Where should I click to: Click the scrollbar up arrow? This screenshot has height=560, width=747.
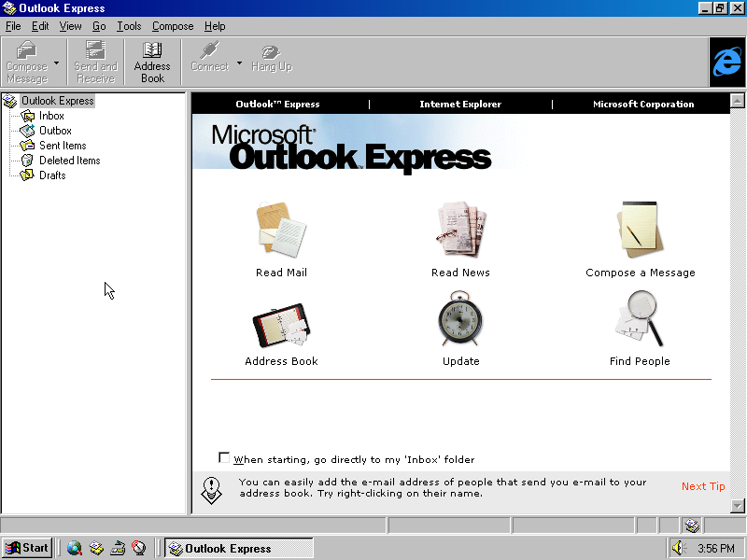(738, 101)
